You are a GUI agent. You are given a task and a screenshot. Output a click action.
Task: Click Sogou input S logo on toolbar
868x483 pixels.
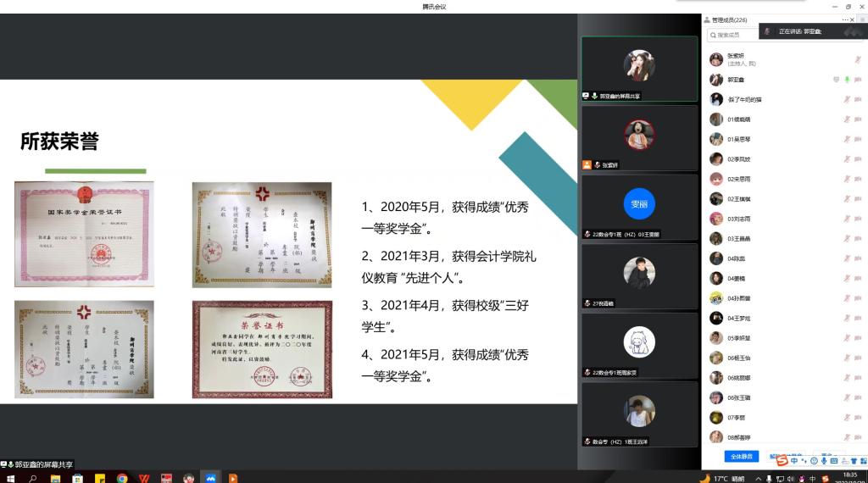(782, 460)
